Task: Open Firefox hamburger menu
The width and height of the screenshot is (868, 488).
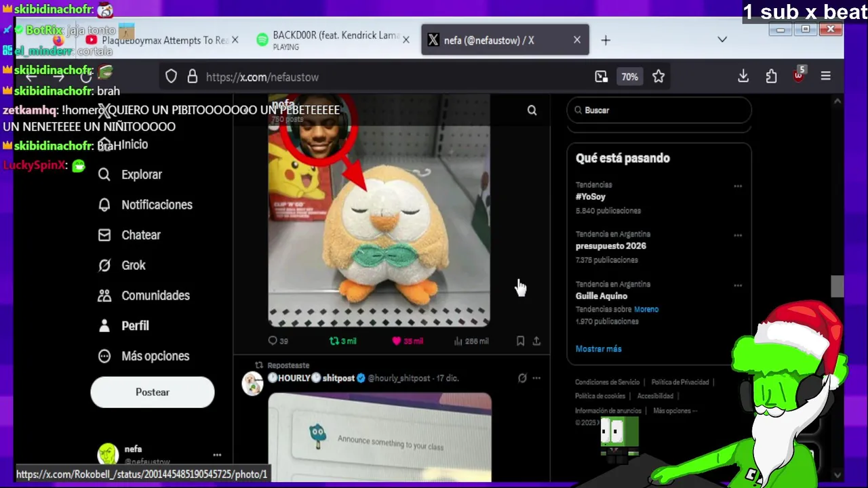Action: tap(825, 77)
